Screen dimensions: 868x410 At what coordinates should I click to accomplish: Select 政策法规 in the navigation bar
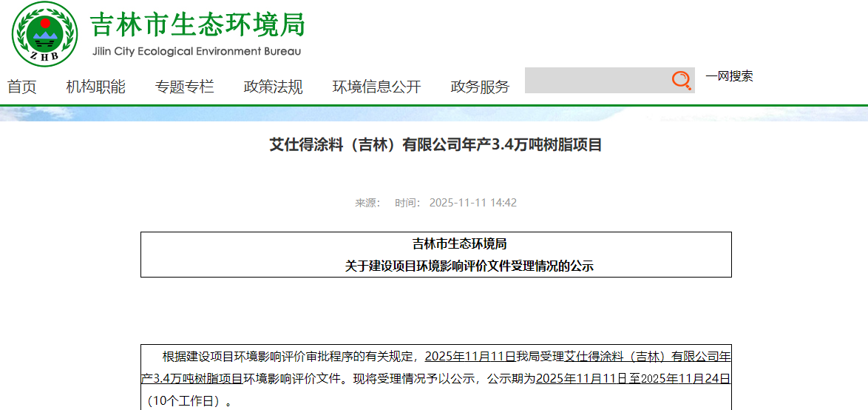coord(274,87)
